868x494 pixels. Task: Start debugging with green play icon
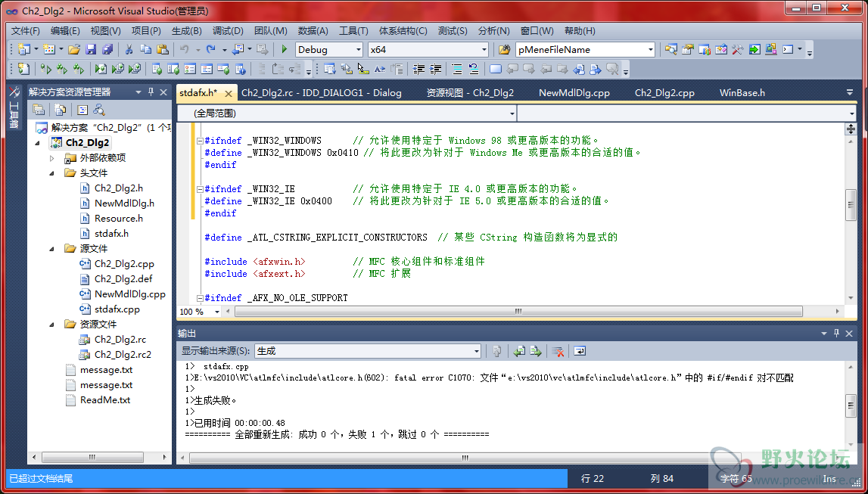tap(284, 50)
